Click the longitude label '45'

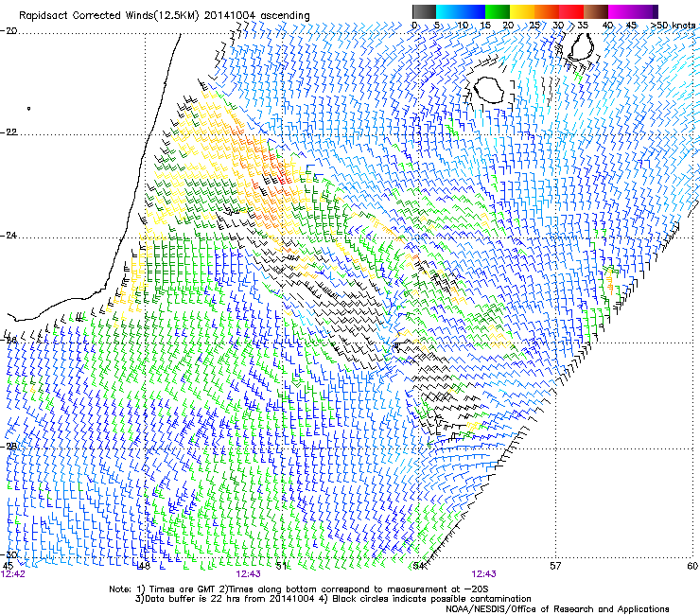click(8, 566)
